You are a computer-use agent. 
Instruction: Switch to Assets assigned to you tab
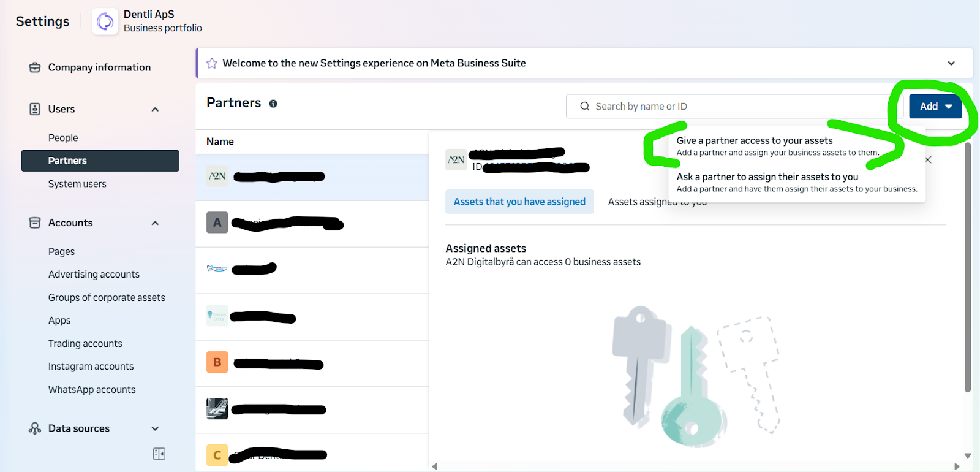[x=657, y=202]
